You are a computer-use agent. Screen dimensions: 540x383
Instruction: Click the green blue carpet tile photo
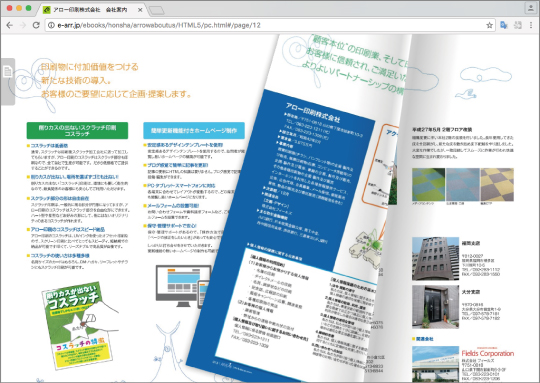coord(428,184)
